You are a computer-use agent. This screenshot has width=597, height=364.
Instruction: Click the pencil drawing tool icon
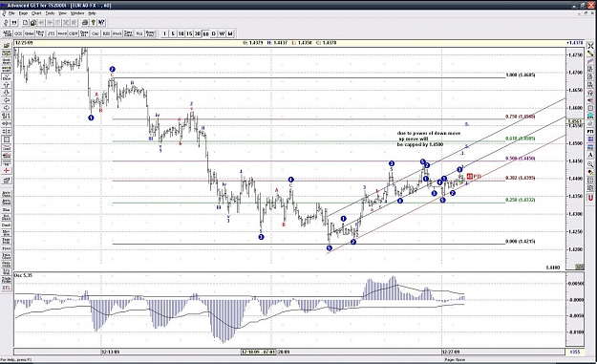click(x=590, y=54)
